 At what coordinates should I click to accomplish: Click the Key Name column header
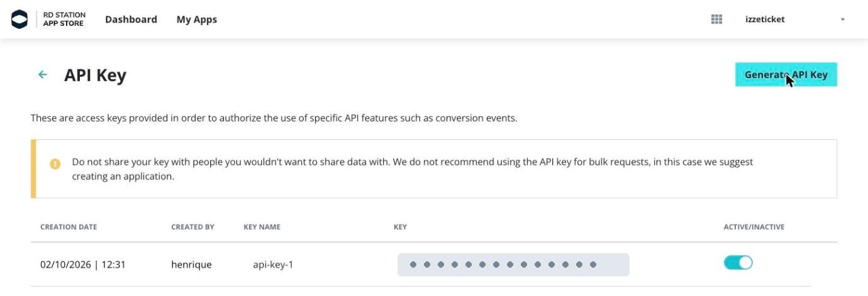coord(262,227)
